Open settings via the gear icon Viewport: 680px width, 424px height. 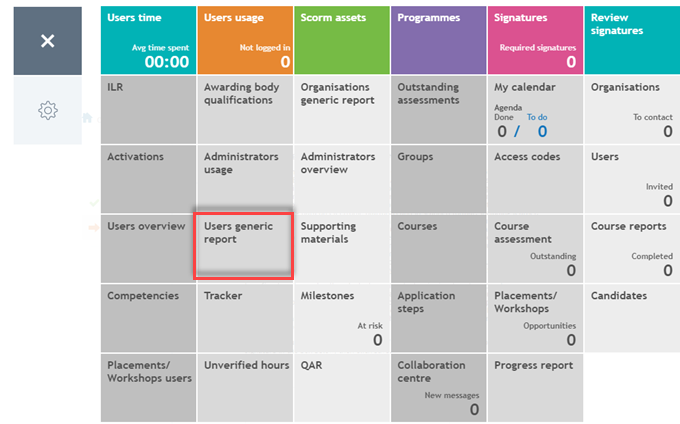point(48,110)
